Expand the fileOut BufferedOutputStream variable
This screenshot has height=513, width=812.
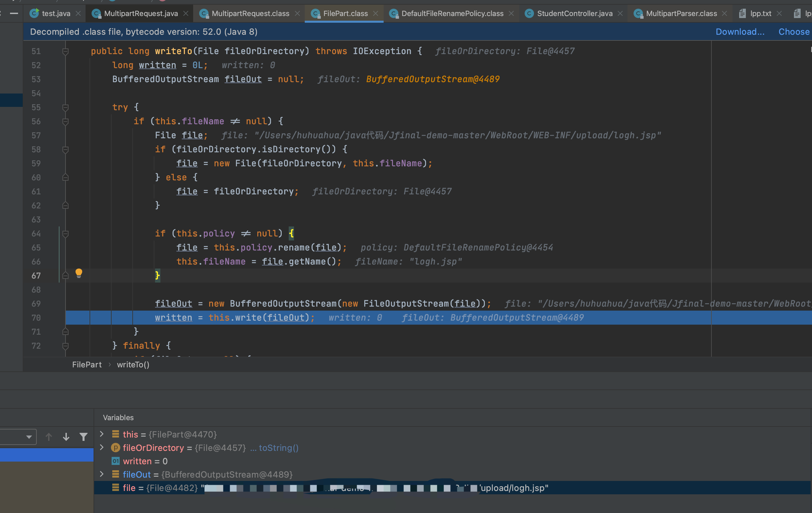(x=102, y=474)
